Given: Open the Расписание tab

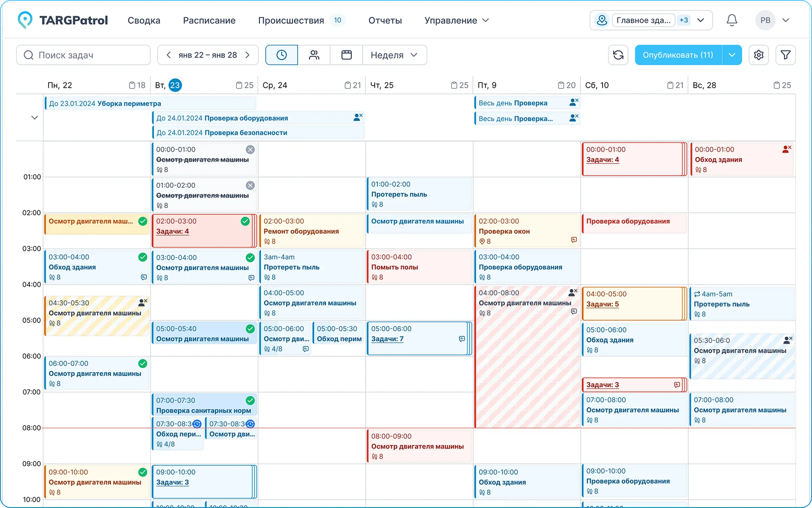Looking at the screenshot, I should (209, 20).
